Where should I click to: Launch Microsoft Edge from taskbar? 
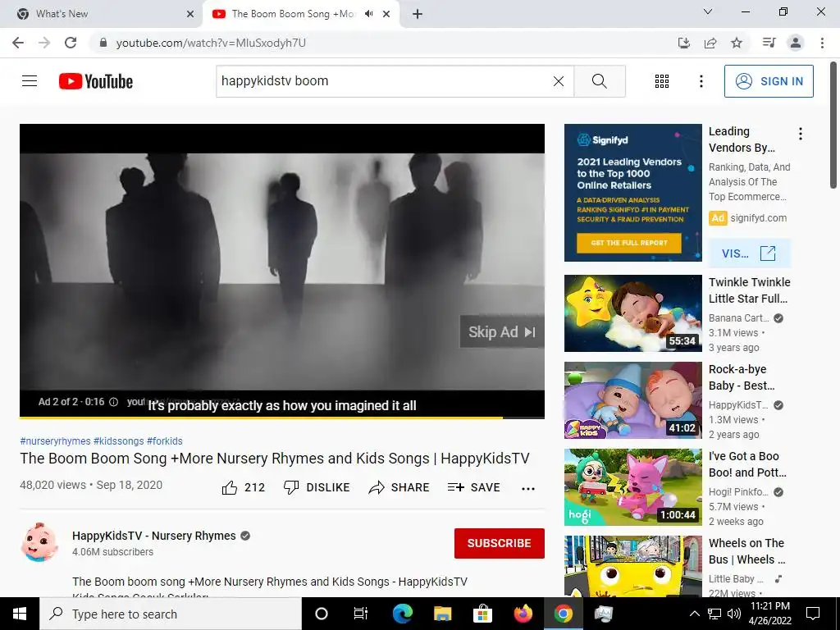[402, 614]
